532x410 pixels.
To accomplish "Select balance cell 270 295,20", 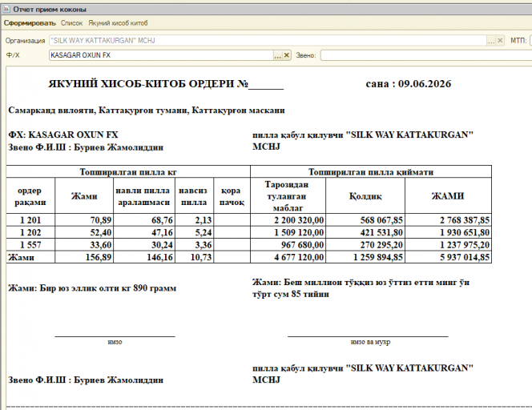I will coord(365,244).
